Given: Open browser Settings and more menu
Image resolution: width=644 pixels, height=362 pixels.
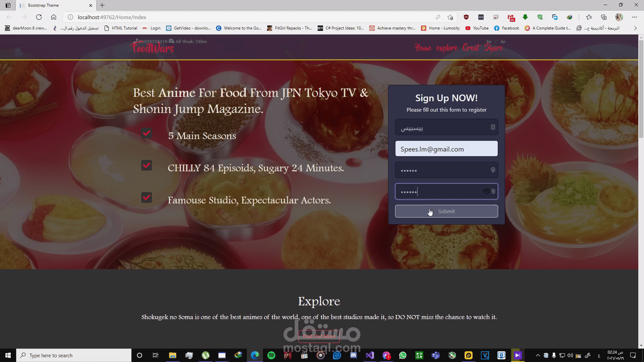Looking at the screenshot, I should point(634,17).
